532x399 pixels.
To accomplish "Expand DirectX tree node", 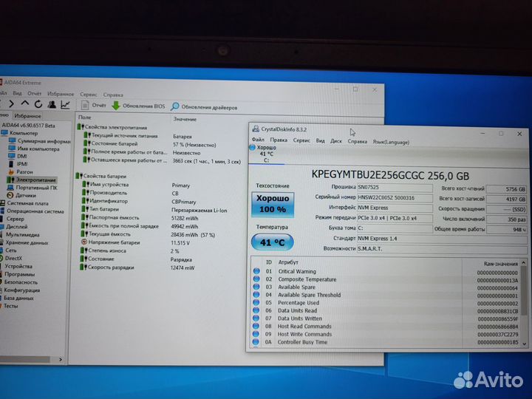I will point(11,258).
